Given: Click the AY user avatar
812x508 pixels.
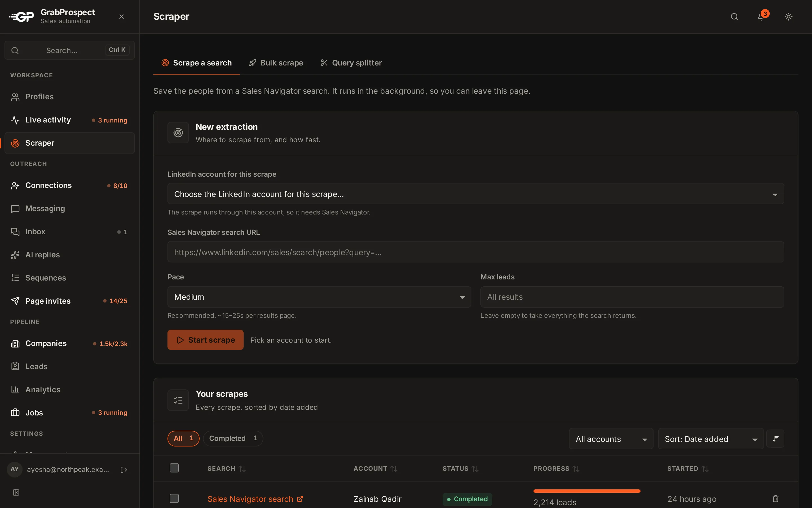Looking at the screenshot, I should pyautogui.click(x=14, y=469).
